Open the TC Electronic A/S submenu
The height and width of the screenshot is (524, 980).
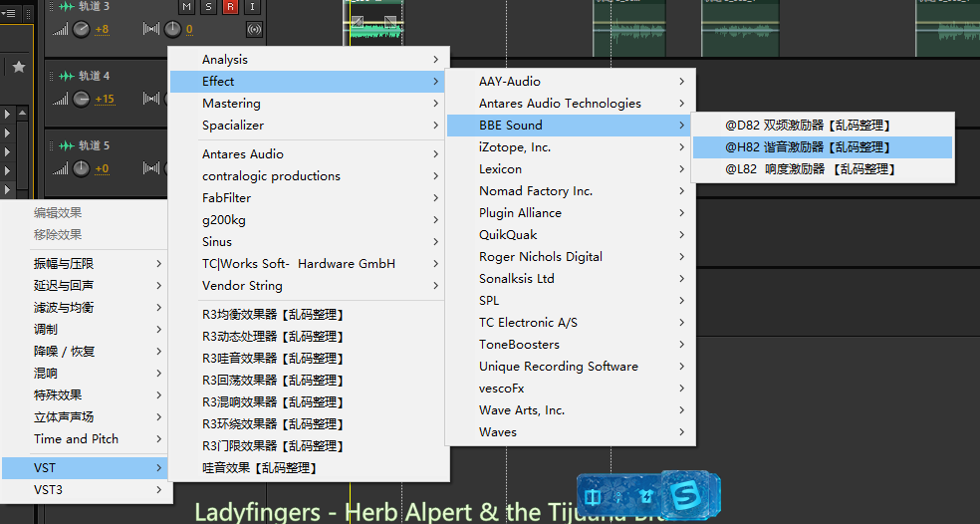coord(569,323)
